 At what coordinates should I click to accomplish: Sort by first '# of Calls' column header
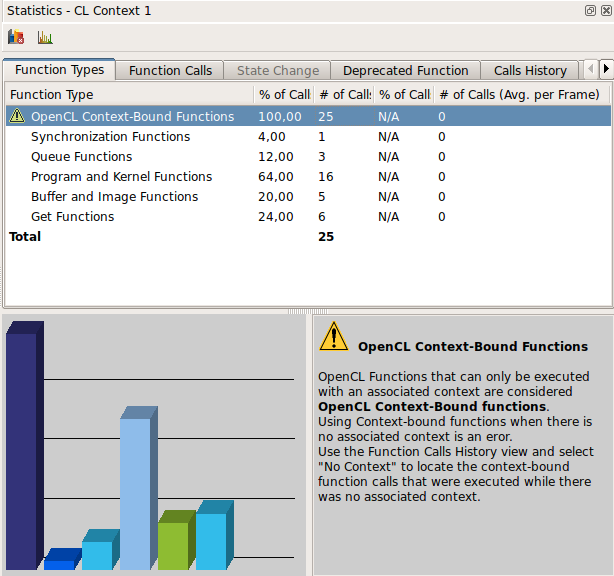[x=345, y=94]
